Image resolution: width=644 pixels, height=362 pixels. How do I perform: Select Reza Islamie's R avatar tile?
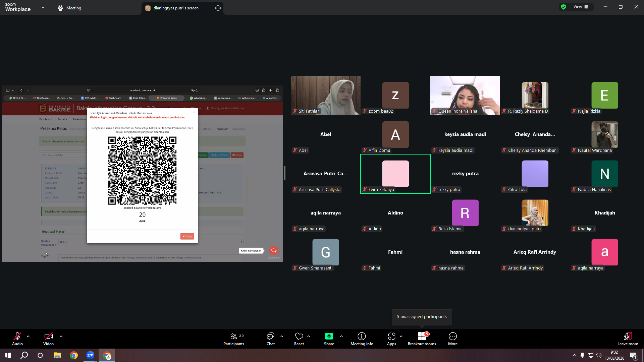tap(465, 213)
